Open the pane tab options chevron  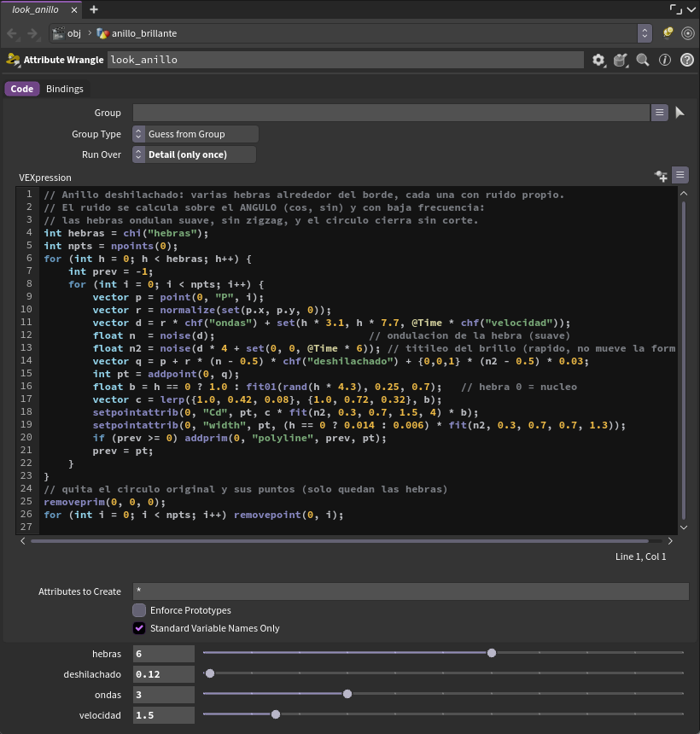(x=691, y=9)
